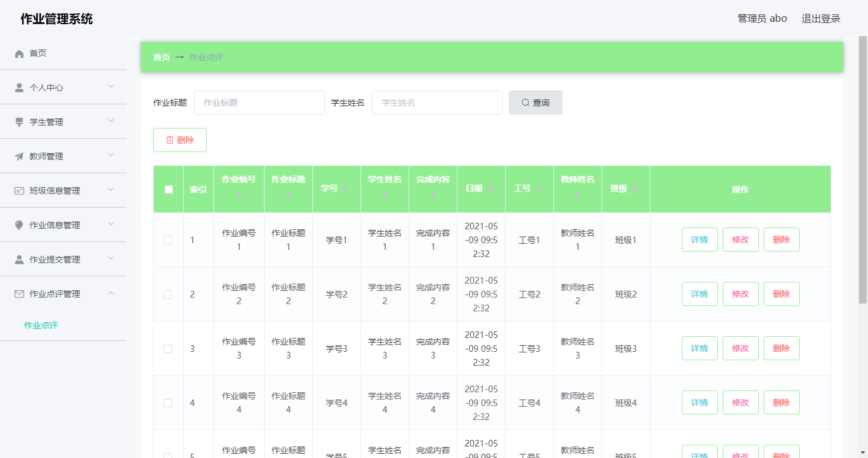Sort by 学生姓名 column arrows

385,196
